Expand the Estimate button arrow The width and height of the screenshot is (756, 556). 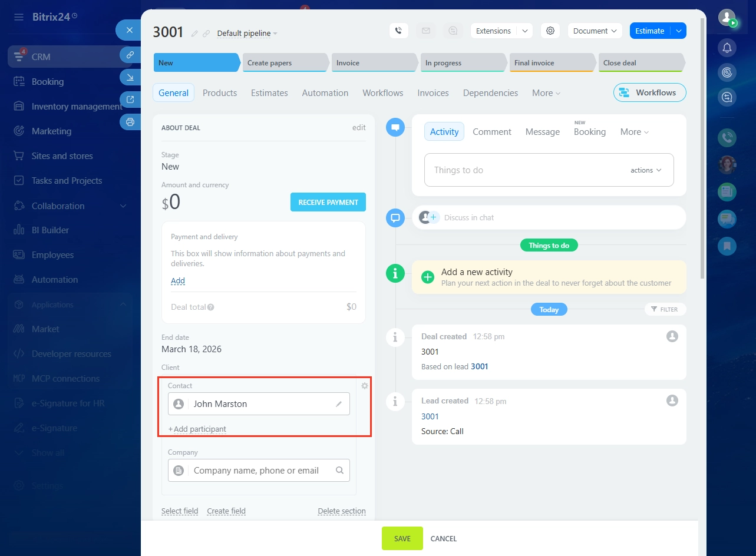679,31
